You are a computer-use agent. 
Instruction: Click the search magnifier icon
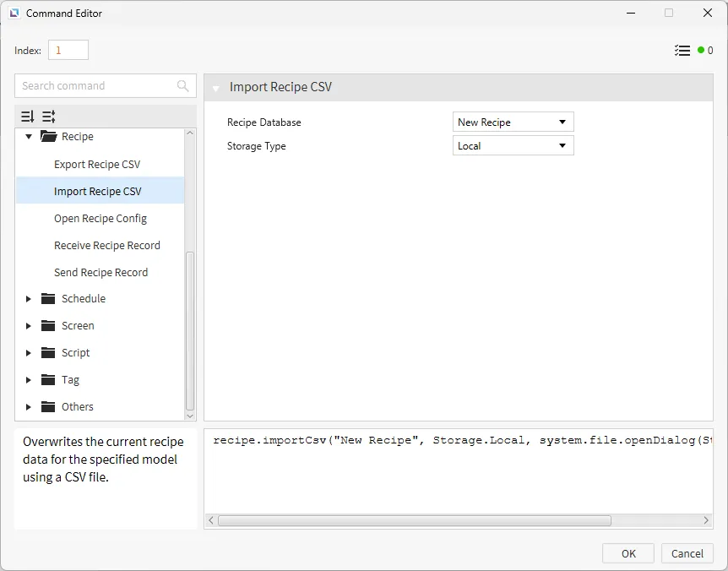(x=183, y=86)
